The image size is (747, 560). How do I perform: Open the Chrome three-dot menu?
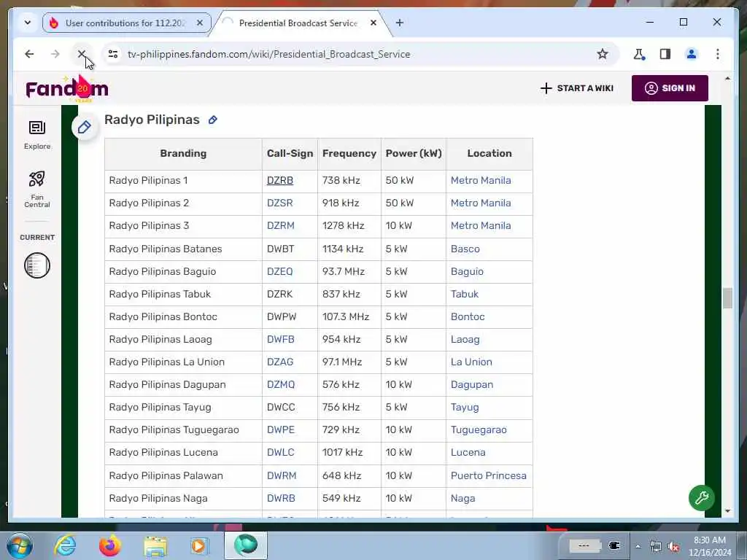tap(718, 54)
